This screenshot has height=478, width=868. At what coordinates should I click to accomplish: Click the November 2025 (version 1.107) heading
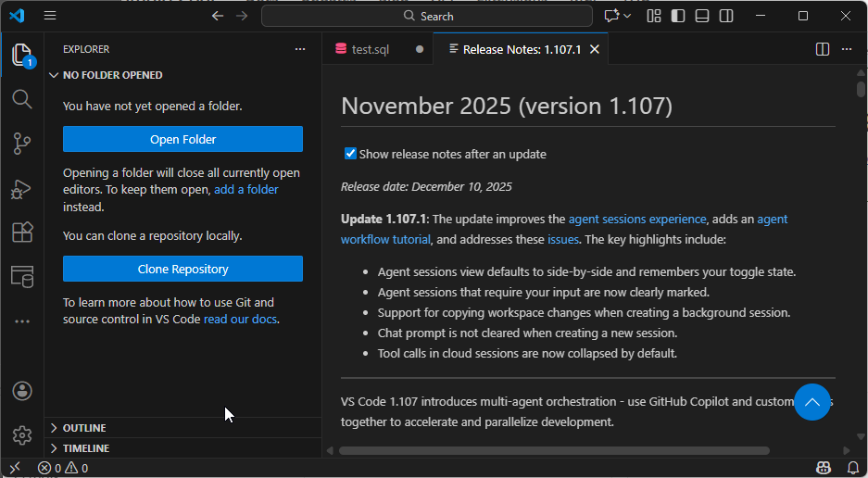coord(507,106)
